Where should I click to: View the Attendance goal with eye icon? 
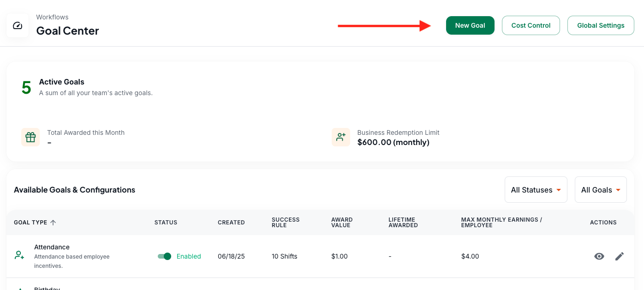[x=599, y=256]
